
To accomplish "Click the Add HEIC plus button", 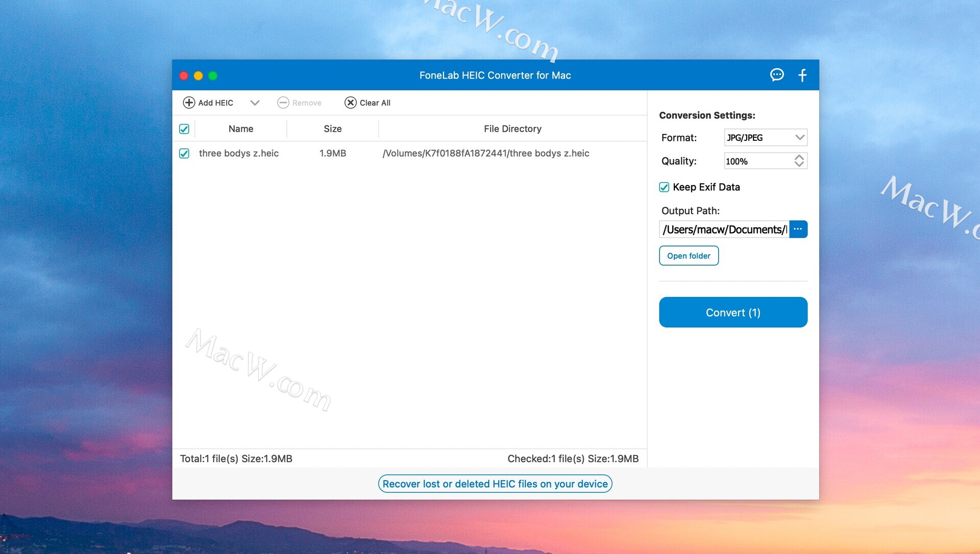I will [x=208, y=103].
